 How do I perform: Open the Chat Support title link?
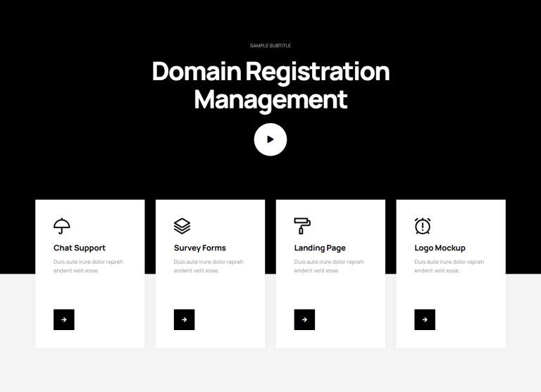pos(80,248)
